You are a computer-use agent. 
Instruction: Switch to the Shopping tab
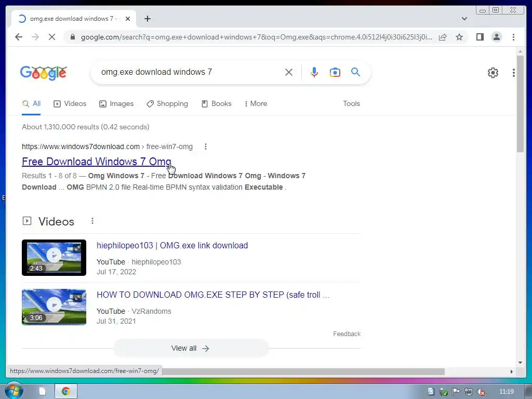pyautogui.click(x=167, y=104)
